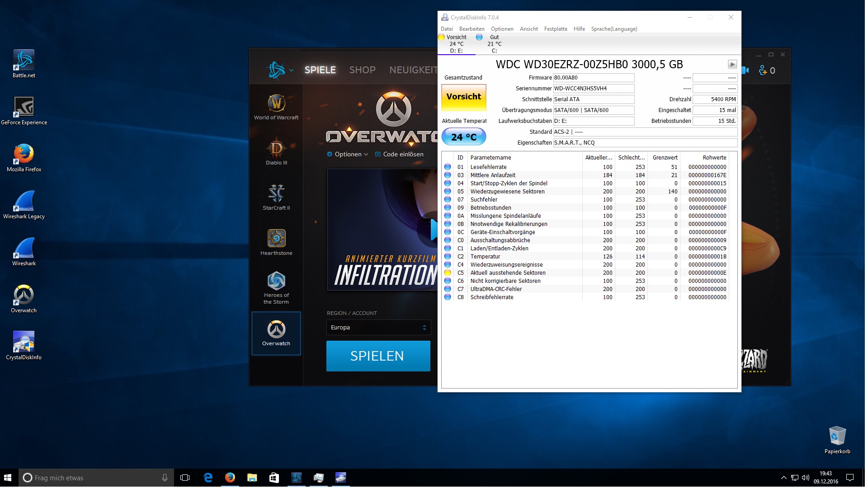Click the Schnittstelle Serial ATA field

pyautogui.click(x=594, y=99)
